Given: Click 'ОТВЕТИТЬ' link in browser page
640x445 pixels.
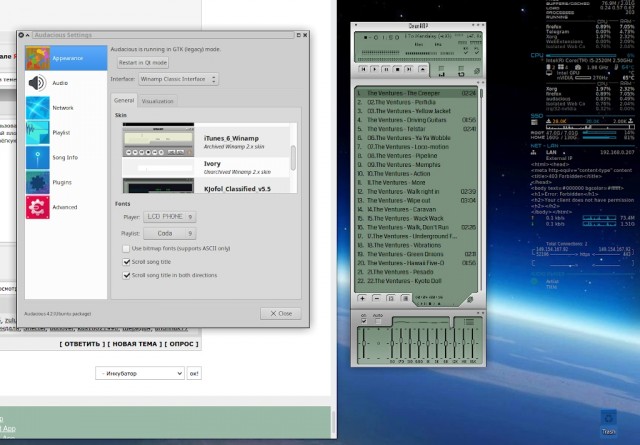Looking at the screenshot, I should click(82, 344).
